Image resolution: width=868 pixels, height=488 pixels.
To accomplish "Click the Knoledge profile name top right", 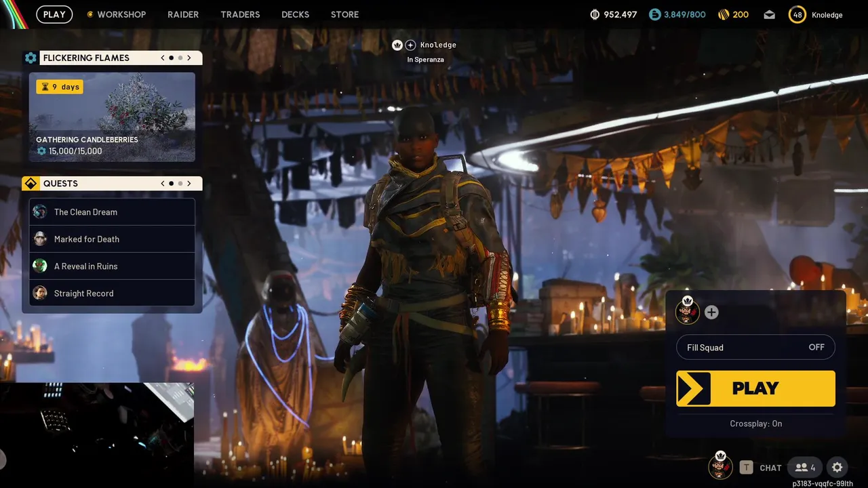I will (x=827, y=15).
